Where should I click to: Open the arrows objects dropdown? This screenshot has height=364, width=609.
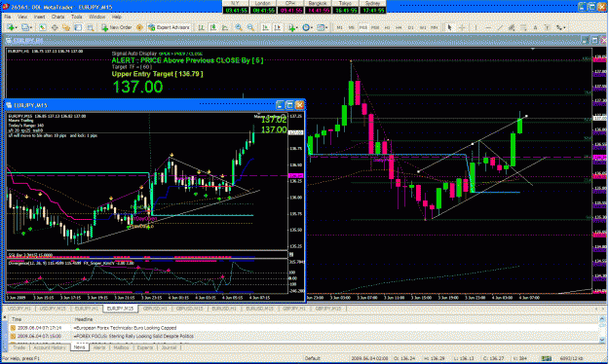[561, 27]
